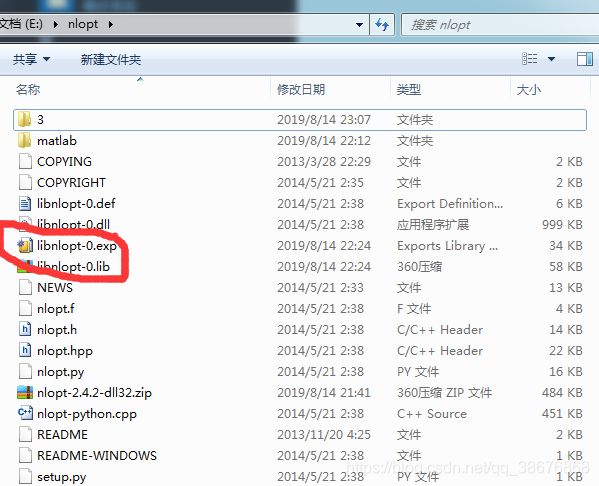The image size is (599, 486).
Task: Click the matlab folder icon
Action: click(24, 141)
